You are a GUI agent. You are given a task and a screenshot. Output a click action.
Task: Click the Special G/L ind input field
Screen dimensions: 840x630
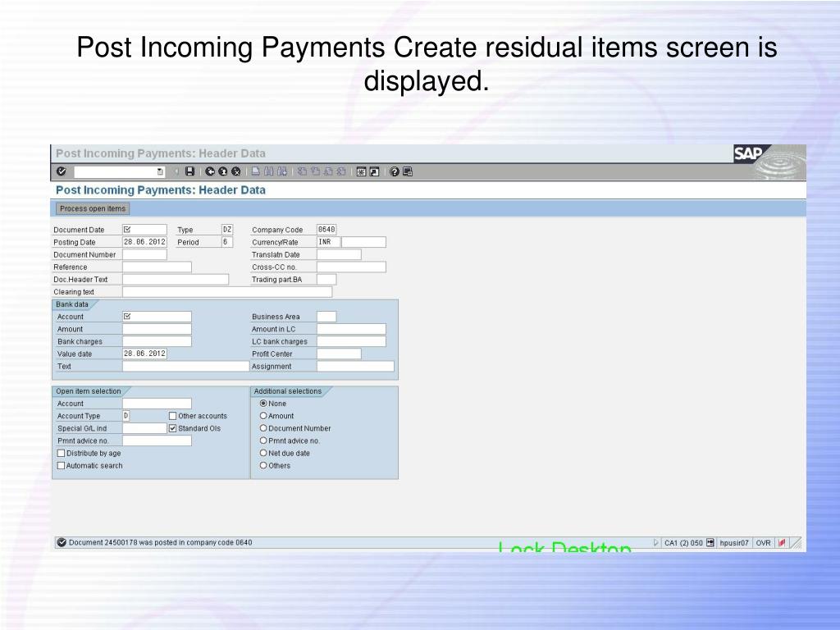144,428
